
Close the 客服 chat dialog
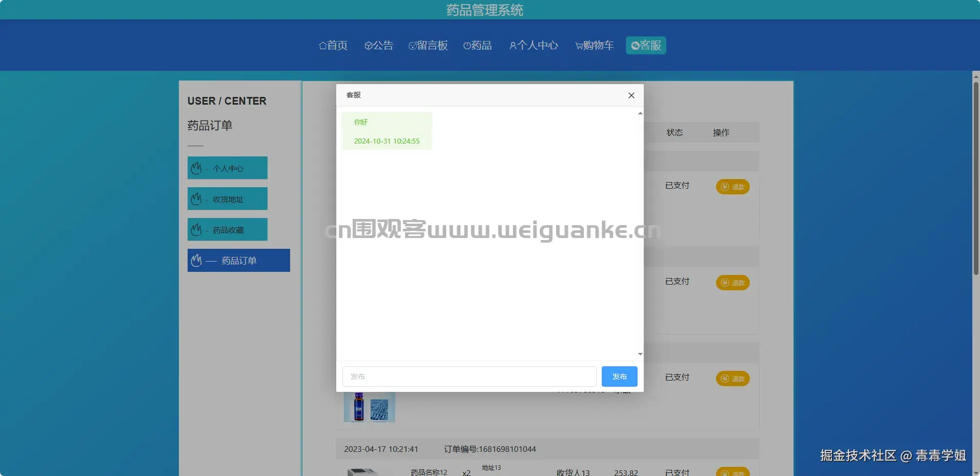[631, 95]
